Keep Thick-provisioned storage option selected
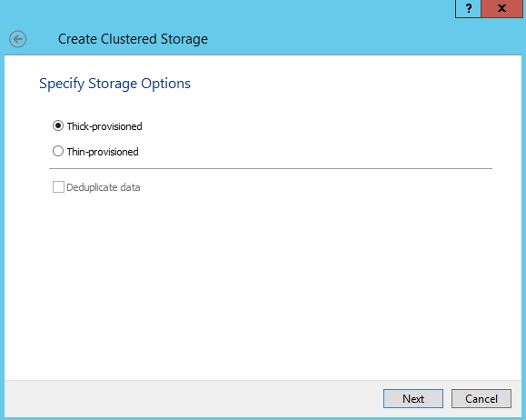This screenshot has width=526, height=420. click(x=58, y=125)
